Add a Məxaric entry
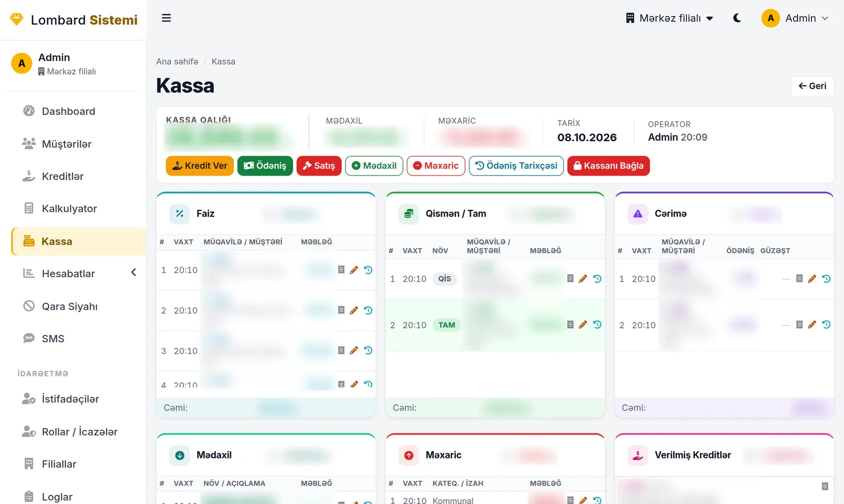Viewport: 844px width, 504px height. 436,166
